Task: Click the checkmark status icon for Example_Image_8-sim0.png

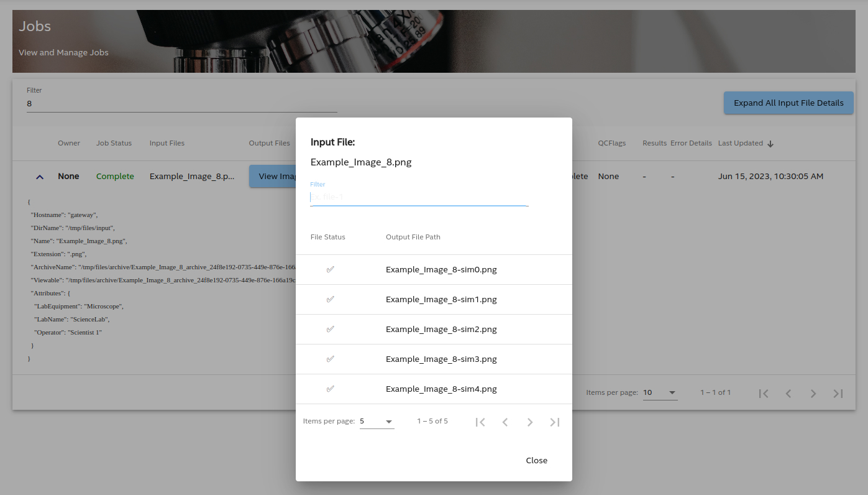Action: coord(330,269)
